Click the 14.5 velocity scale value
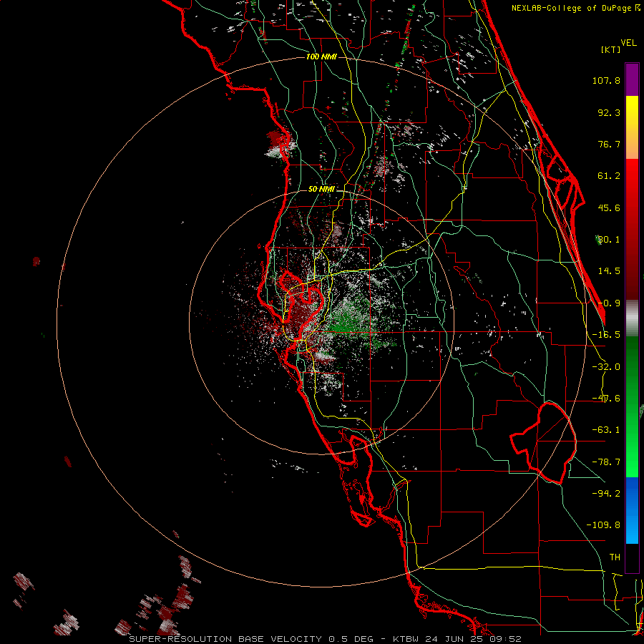 point(609,271)
